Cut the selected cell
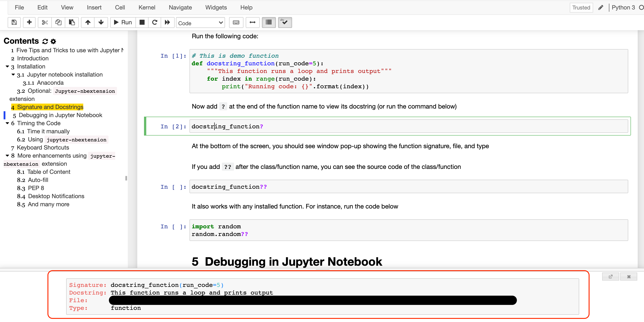The image size is (644, 322). 45,22
